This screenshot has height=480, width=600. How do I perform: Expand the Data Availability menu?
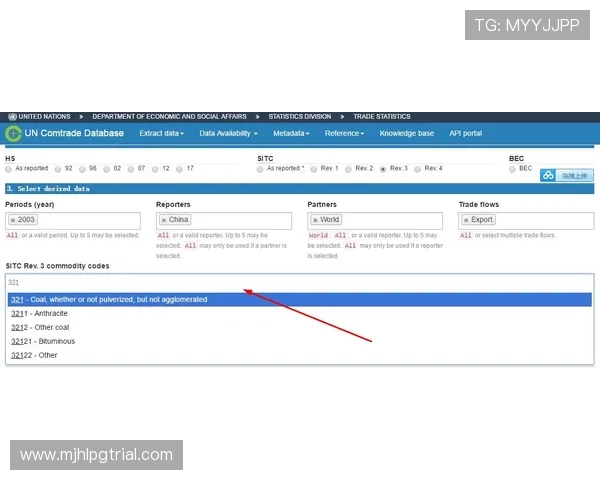point(228,133)
